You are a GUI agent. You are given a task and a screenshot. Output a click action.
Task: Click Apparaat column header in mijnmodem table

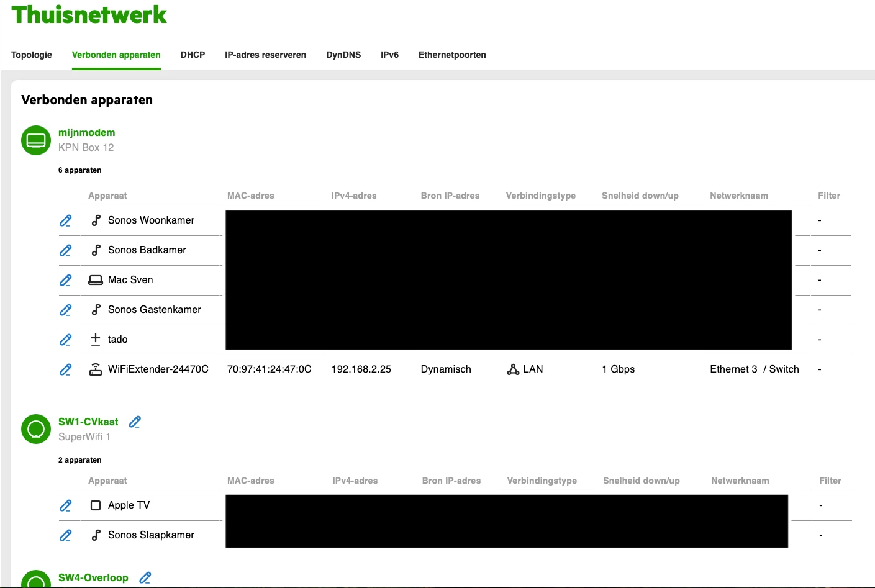click(x=107, y=196)
